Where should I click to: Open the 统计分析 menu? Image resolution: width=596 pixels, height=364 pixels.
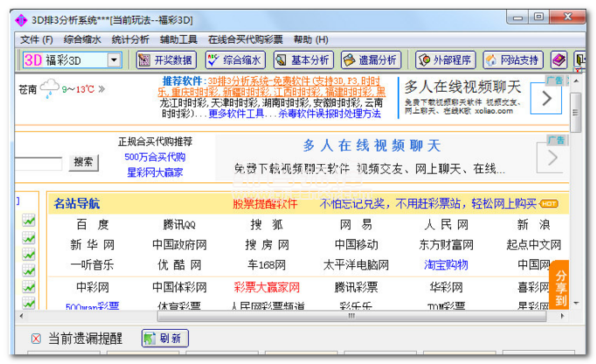click(x=130, y=39)
